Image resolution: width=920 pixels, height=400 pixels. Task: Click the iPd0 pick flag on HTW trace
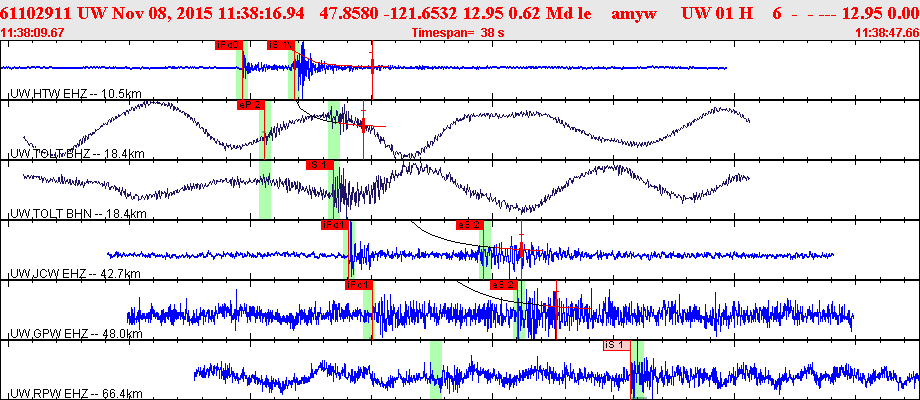[x=228, y=45]
